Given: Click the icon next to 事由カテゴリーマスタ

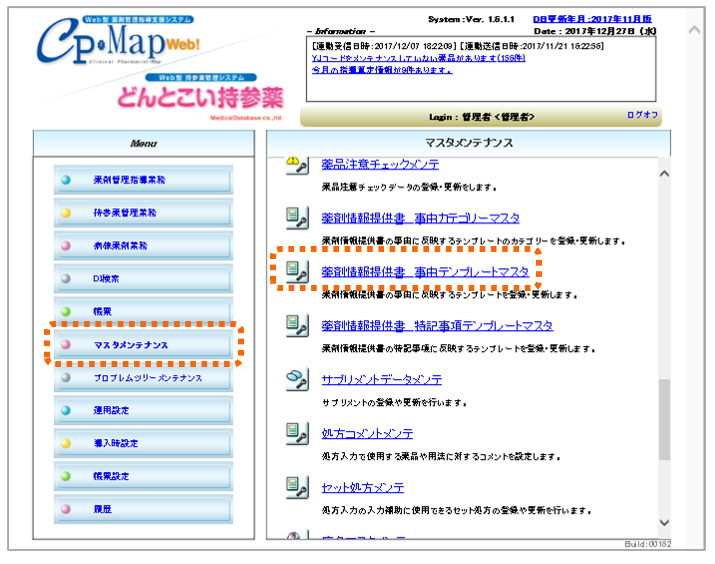Looking at the screenshot, I should pos(296,217).
